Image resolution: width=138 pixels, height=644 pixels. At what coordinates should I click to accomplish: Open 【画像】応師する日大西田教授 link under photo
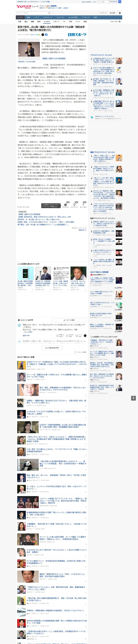54,58
